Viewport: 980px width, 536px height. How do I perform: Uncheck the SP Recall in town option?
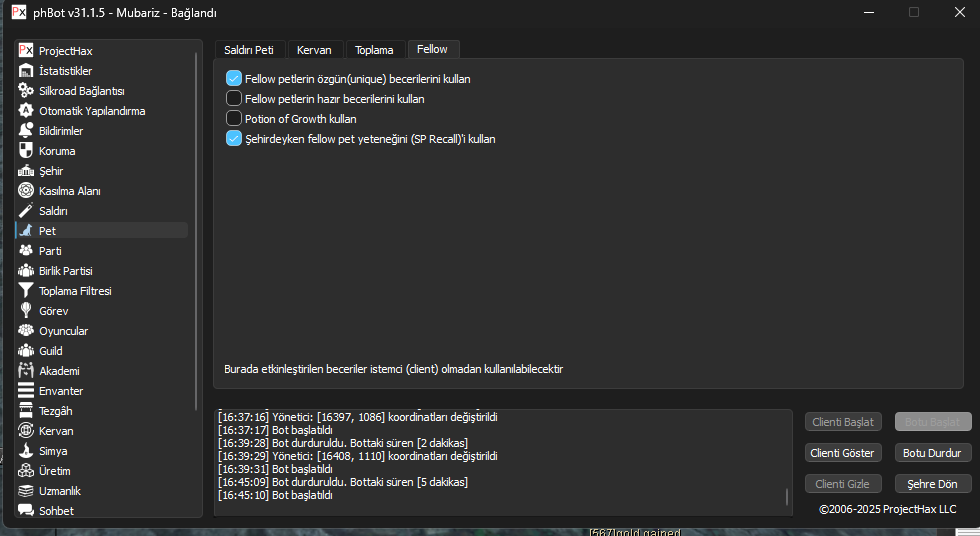[x=234, y=139]
